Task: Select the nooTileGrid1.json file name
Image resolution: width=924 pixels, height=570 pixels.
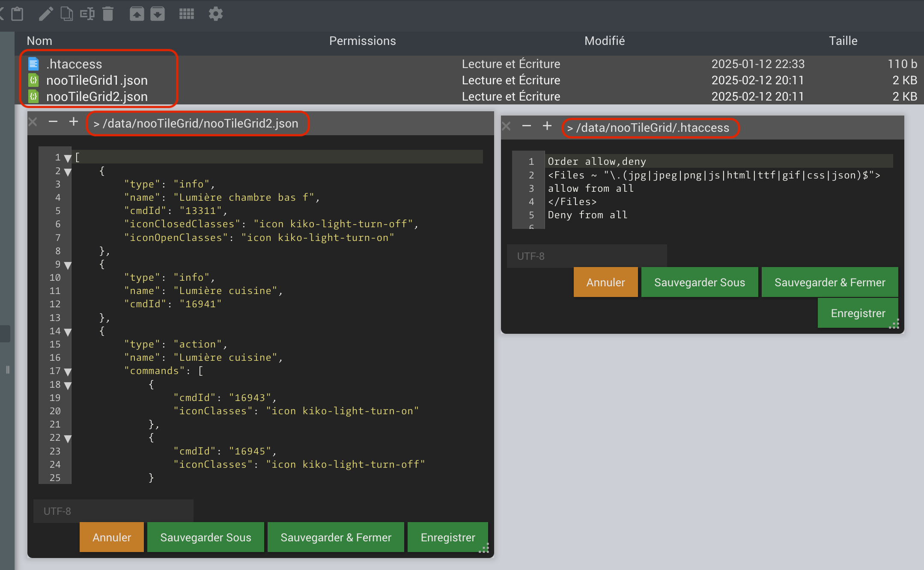Action: [x=97, y=80]
